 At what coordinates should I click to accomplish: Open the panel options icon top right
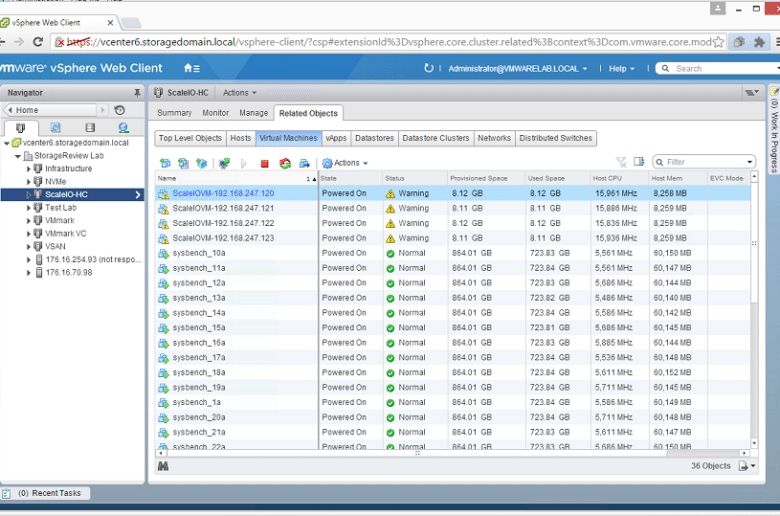751,93
